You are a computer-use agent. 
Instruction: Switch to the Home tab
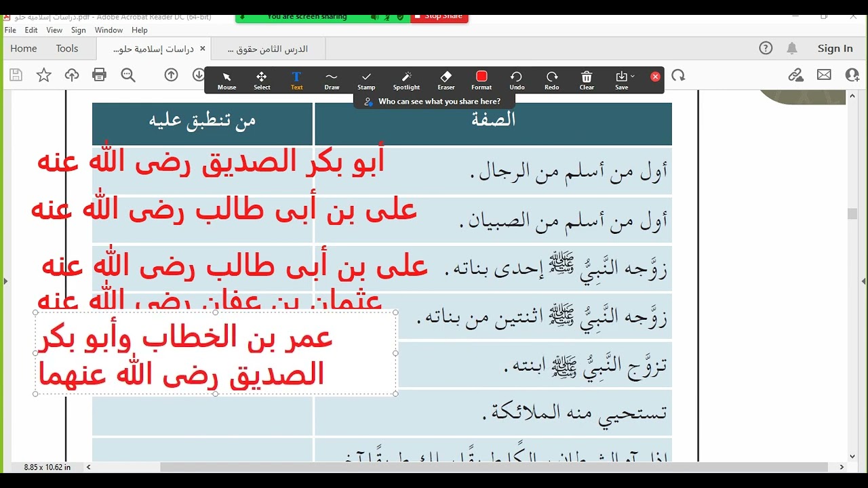pyautogui.click(x=24, y=49)
